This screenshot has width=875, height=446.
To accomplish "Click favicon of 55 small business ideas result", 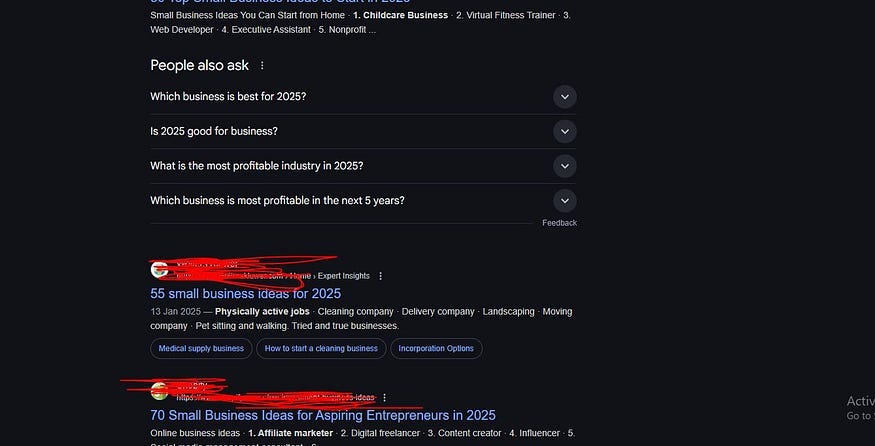I will 159,270.
